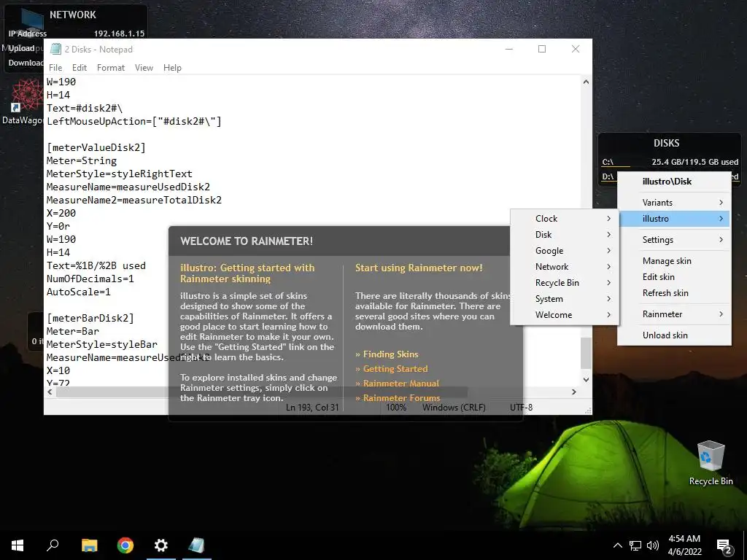Choose Edit skin in context menu
747x560 pixels.
(x=674, y=276)
